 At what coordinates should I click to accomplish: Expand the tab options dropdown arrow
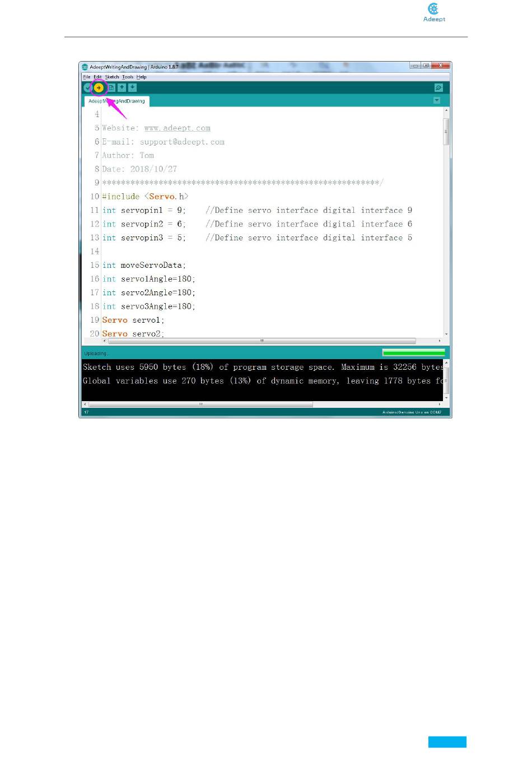[x=437, y=101]
